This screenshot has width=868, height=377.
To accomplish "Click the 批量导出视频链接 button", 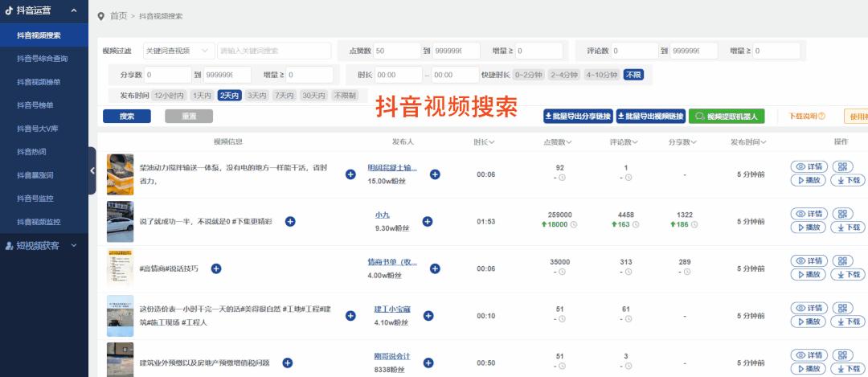I will [651, 117].
